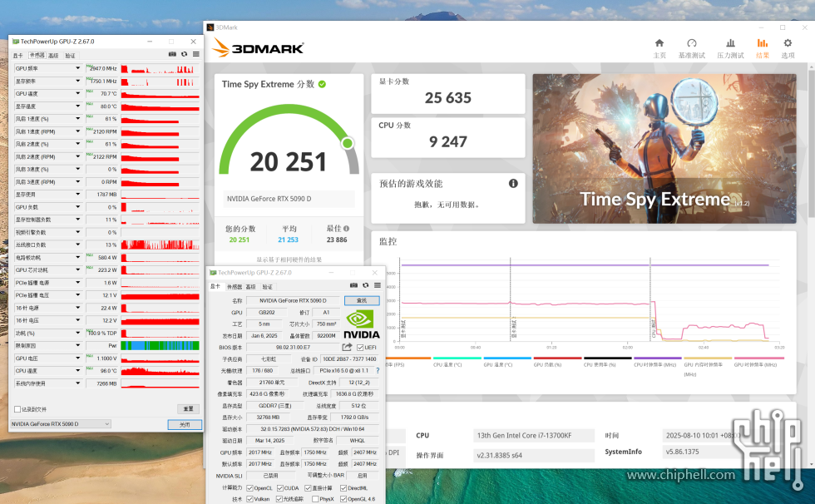Screen dimensions: 815x504
Task: Switch to 验证 tab in GPU-Z card window
Action: click(x=268, y=287)
